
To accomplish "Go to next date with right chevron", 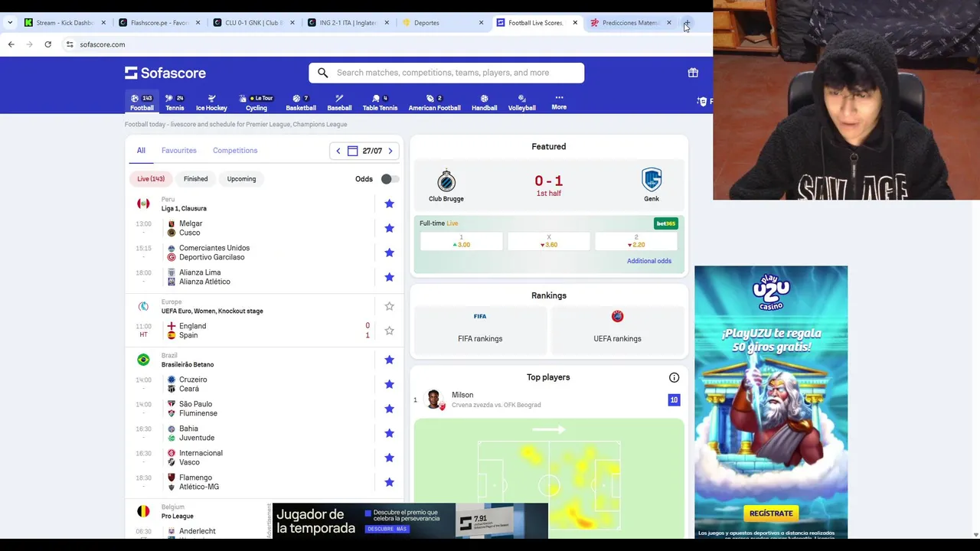I will tap(390, 151).
